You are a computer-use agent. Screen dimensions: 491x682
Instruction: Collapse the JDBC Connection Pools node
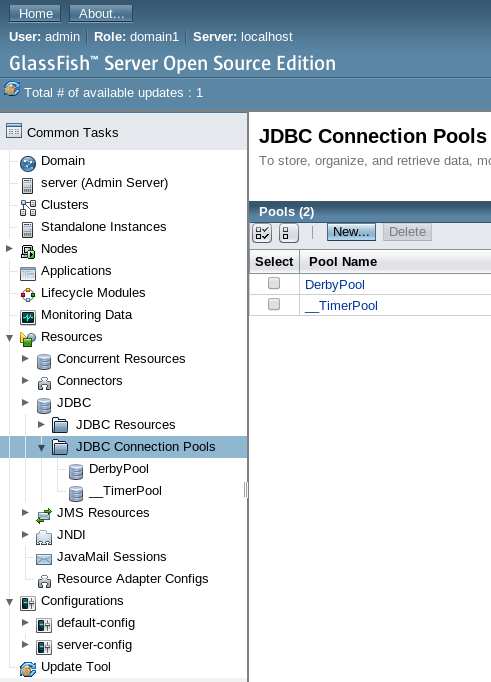point(41,448)
